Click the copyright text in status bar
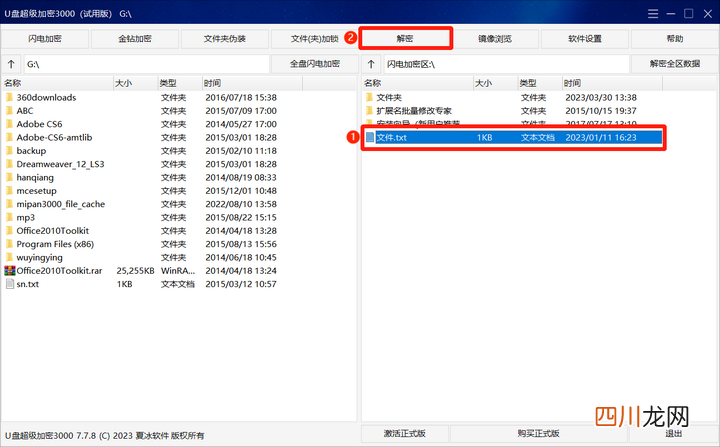The width and height of the screenshot is (720, 447). coord(104,435)
